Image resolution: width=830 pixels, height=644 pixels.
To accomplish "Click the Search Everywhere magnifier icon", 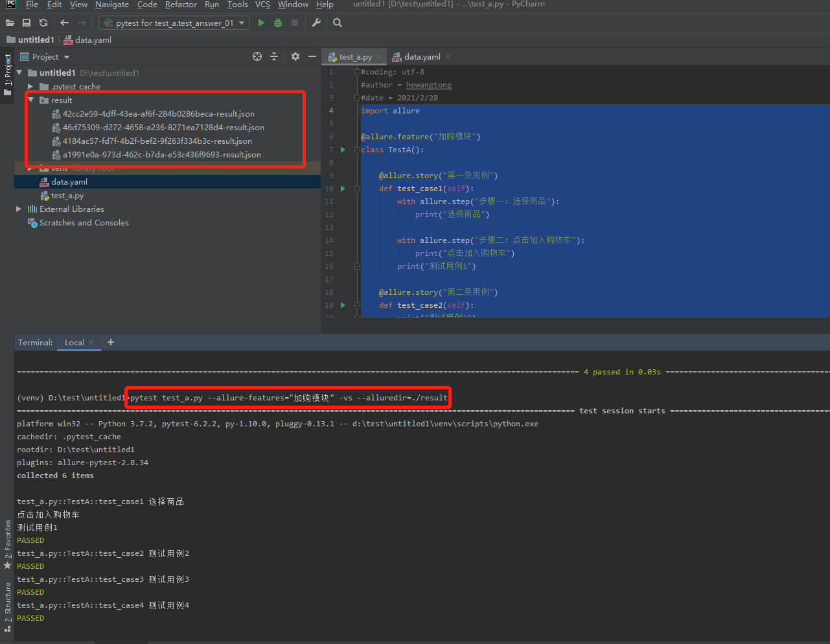I will [338, 23].
